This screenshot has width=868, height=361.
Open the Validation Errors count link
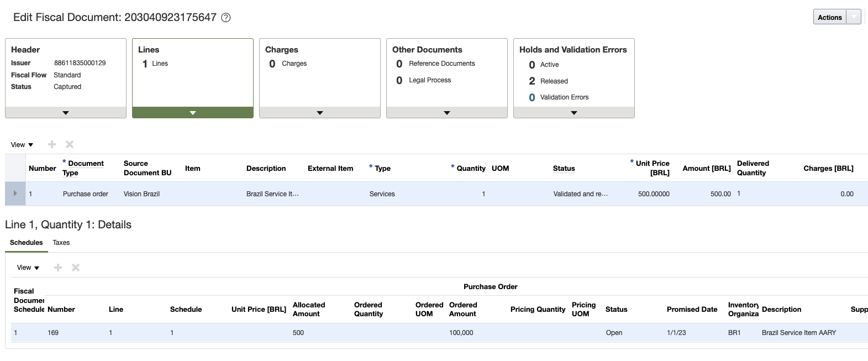[x=532, y=97]
